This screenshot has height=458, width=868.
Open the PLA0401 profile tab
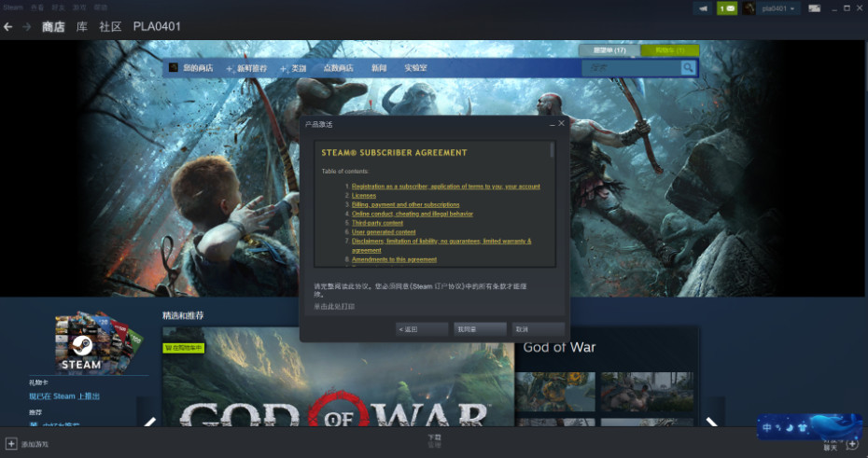(157, 26)
